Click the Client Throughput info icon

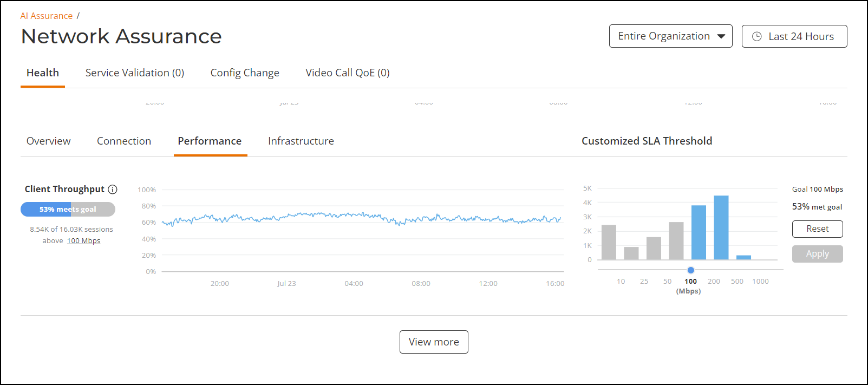pyautogui.click(x=113, y=190)
